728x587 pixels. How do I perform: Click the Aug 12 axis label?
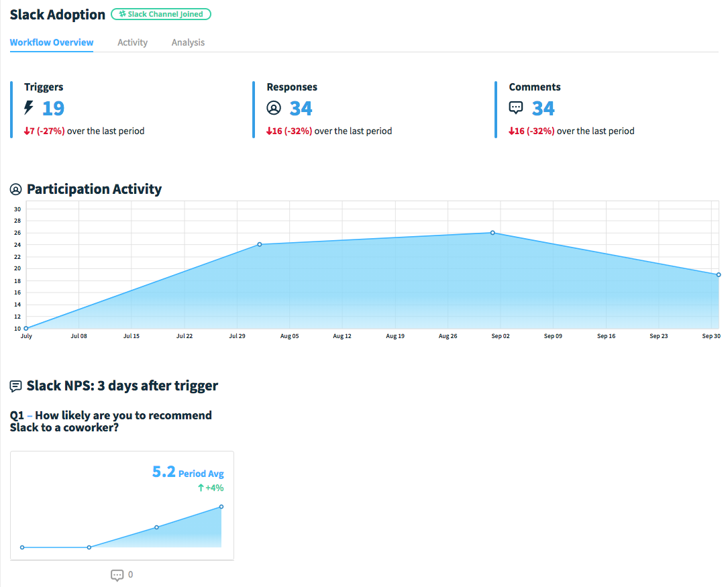click(342, 336)
